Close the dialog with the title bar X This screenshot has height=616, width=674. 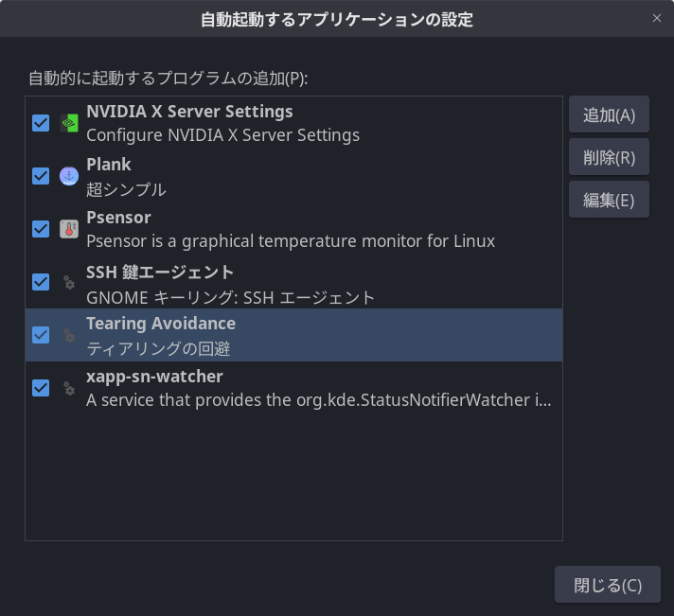click(x=656, y=18)
